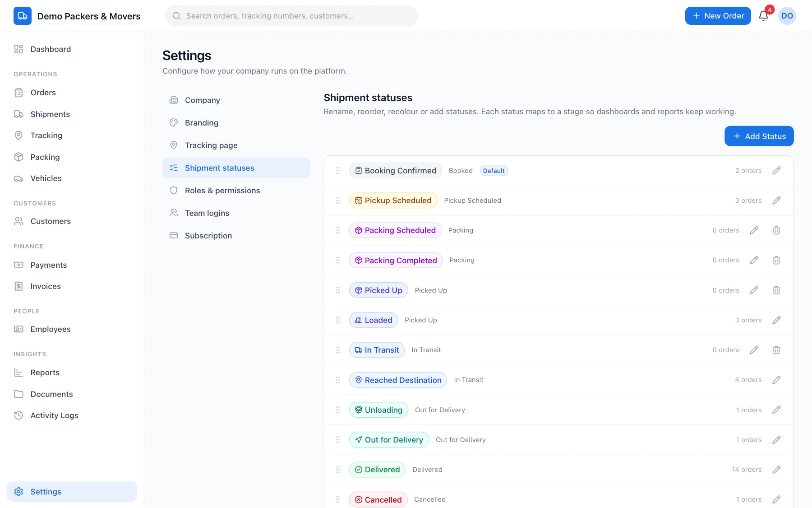Edit the Booking Confirmed status
The width and height of the screenshot is (812, 508).
(x=776, y=171)
